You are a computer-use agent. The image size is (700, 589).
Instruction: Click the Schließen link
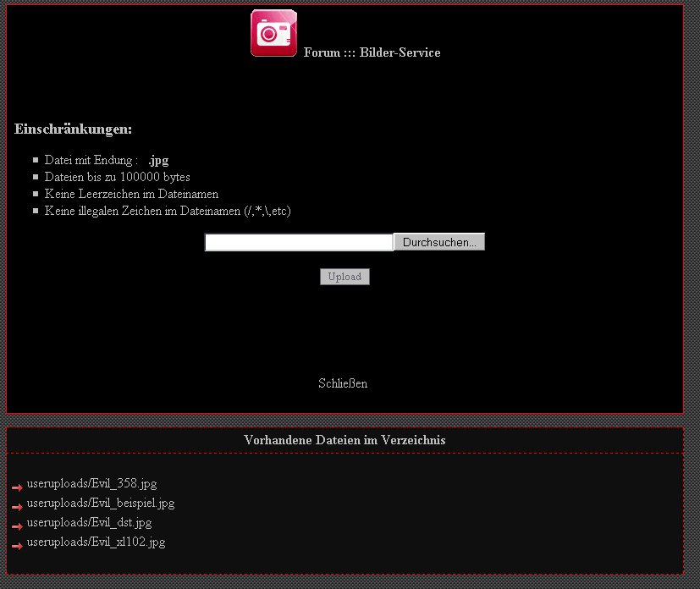(343, 383)
